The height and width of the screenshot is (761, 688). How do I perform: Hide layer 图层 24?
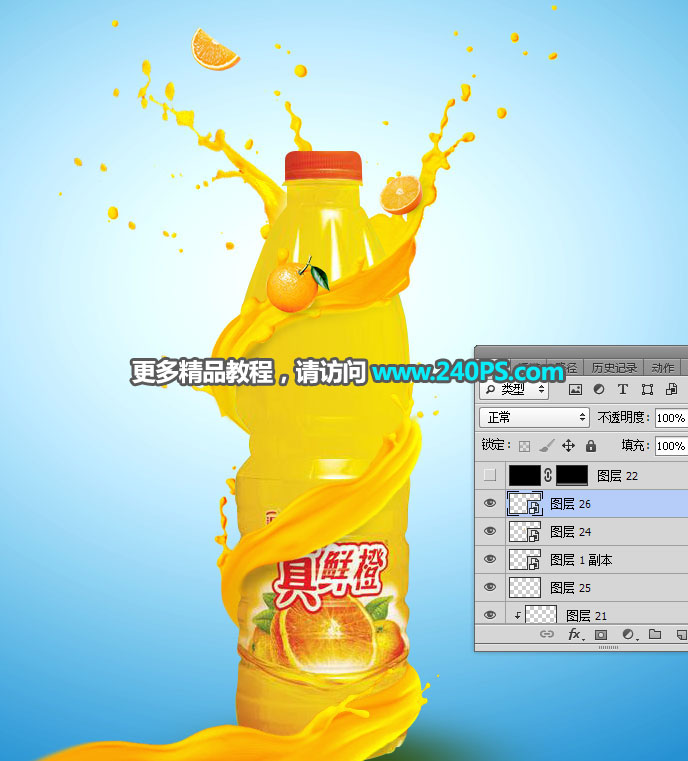[490, 531]
